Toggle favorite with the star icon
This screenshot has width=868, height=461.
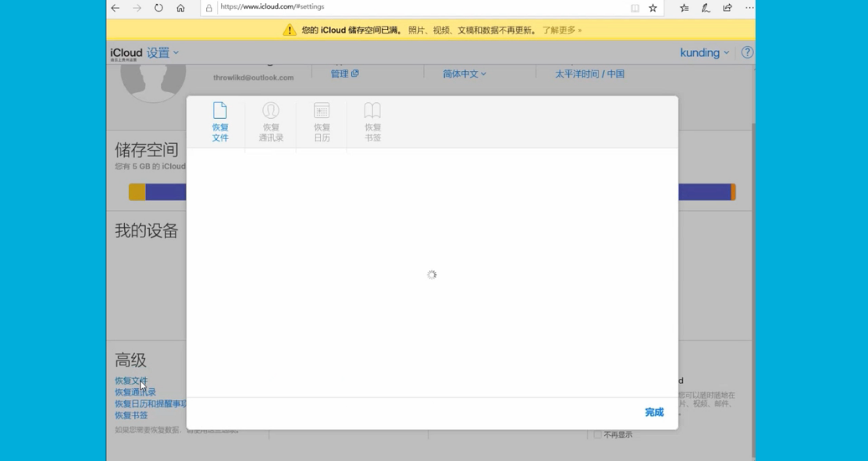[x=652, y=7]
